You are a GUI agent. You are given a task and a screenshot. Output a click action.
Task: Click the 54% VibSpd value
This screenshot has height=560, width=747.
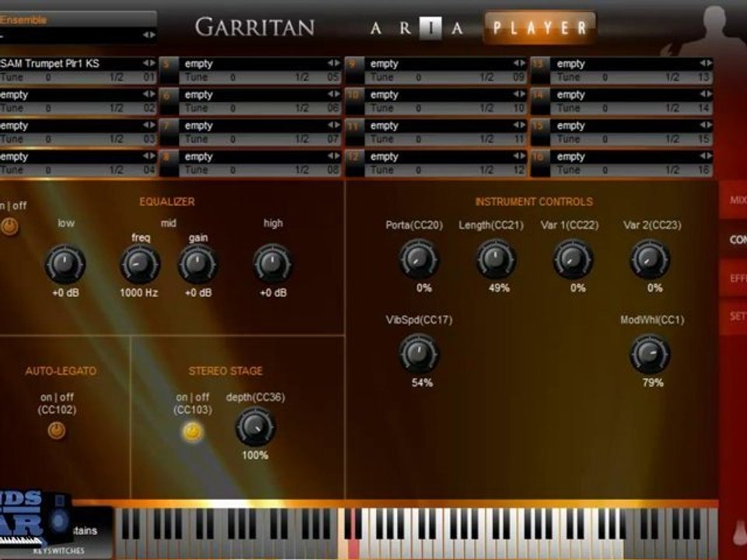pos(422,383)
